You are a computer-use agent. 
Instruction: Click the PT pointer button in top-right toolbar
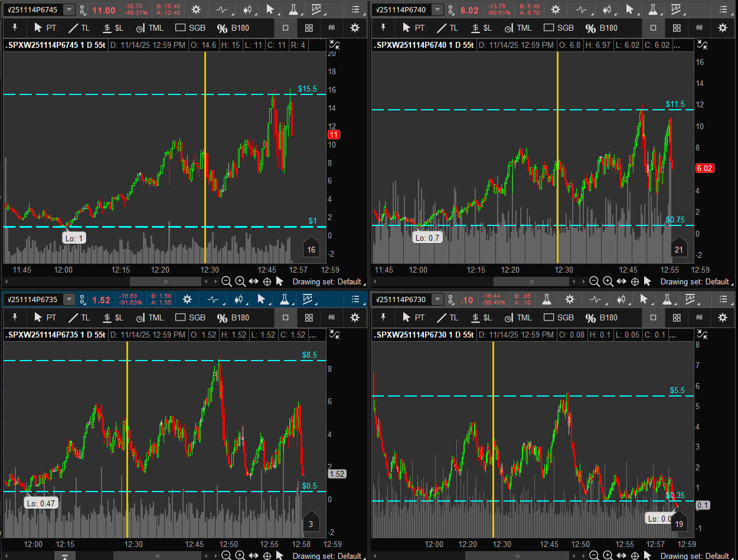(413, 28)
